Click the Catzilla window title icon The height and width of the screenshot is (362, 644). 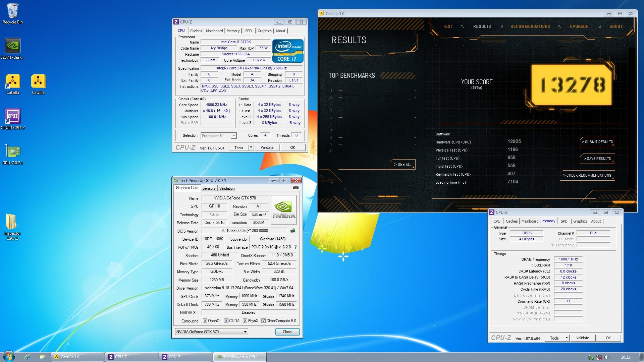pos(322,14)
